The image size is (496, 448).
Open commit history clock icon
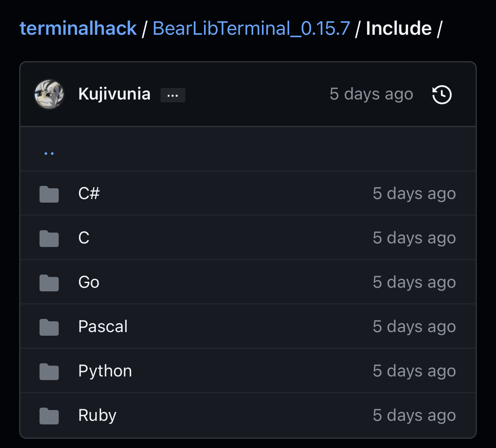[x=442, y=95]
